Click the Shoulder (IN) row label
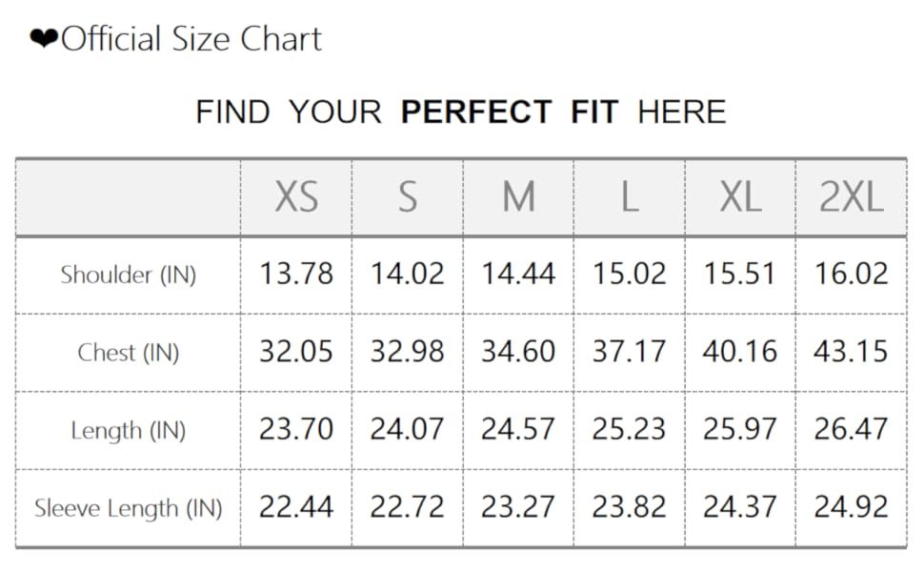The height and width of the screenshot is (572, 924). [x=129, y=275]
